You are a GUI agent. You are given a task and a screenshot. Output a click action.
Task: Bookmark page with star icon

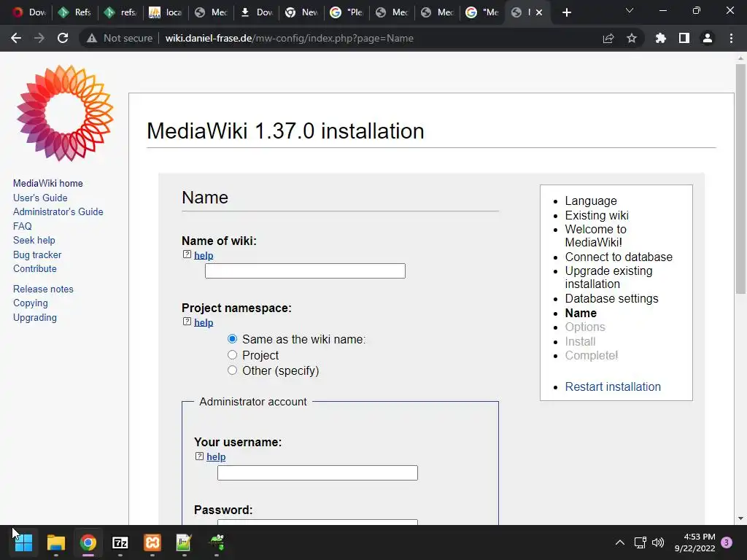(632, 38)
